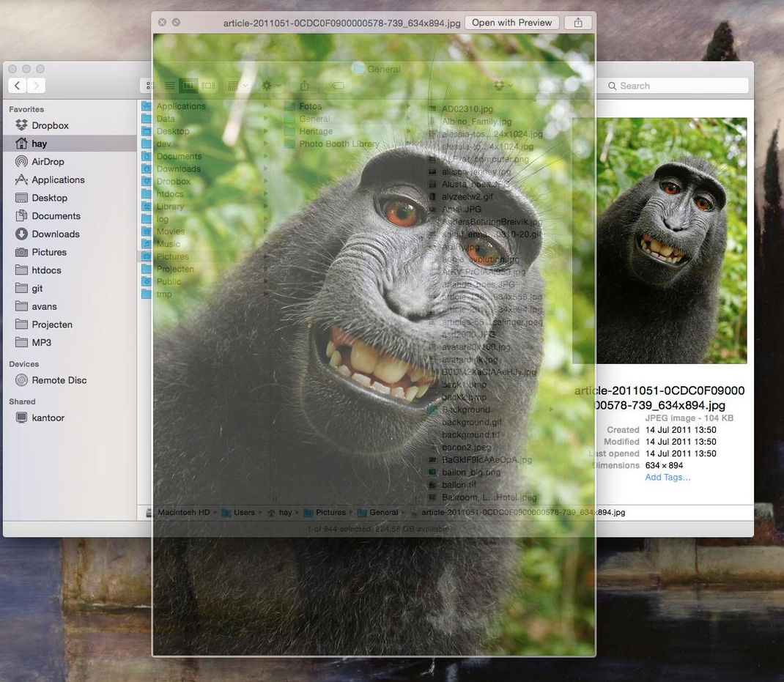Image resolution: width=784 pixels, height=682 pixels.
Task: Open Applications in the sidebar Favorites
Action: coord(70,179)
